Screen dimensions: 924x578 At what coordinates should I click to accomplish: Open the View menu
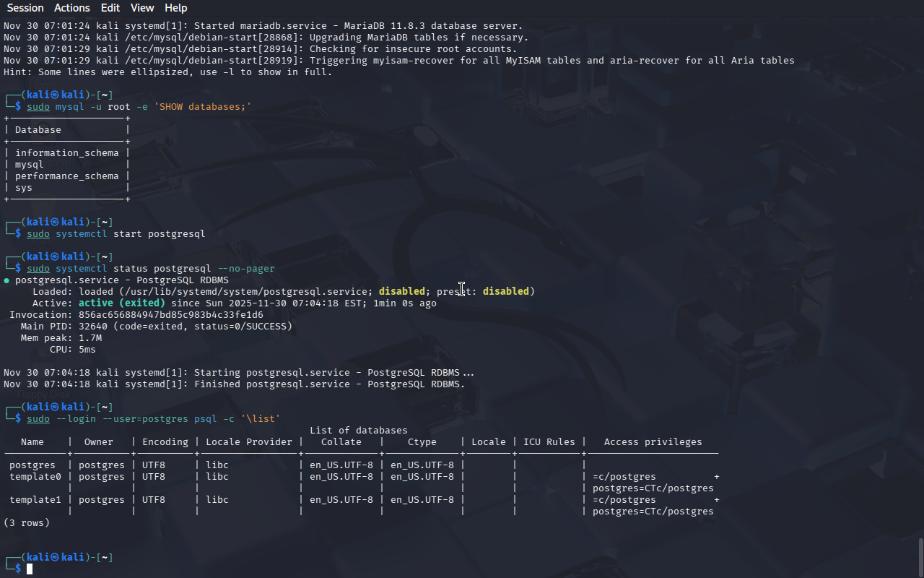tap(142, 8)
